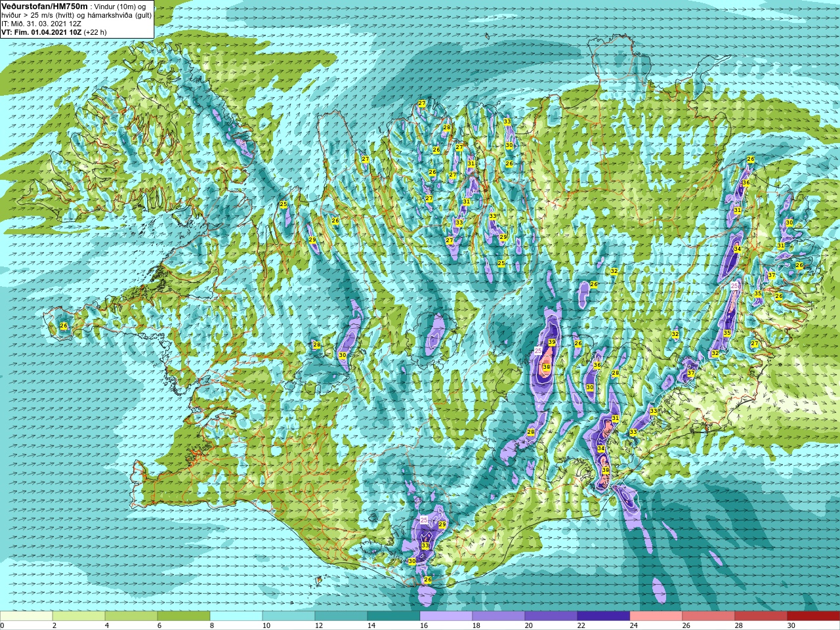Click the 8–10 m/s pale cyan legend swatch

236,616
